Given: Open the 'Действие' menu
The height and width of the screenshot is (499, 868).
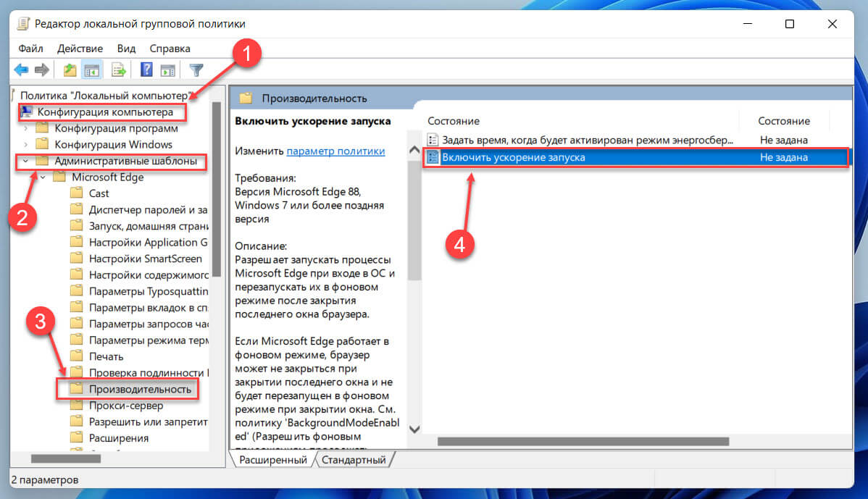Looking at the screenshot, I should 80,49.
